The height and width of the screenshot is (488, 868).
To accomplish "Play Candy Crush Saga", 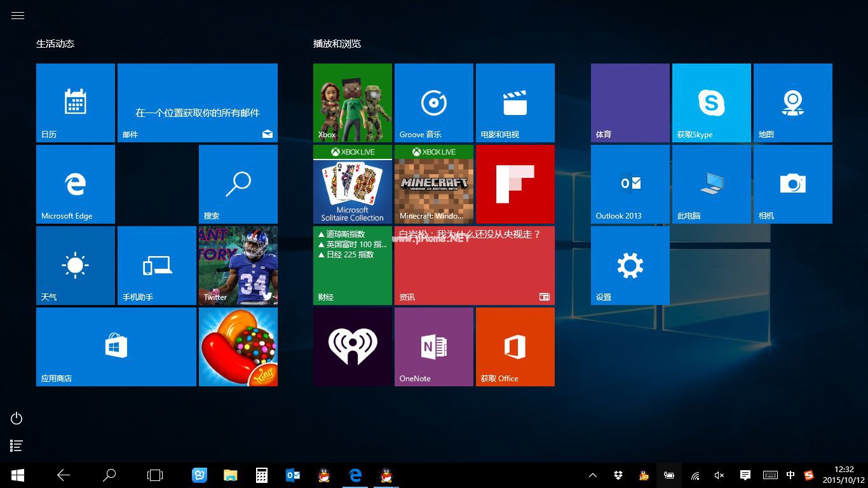I will point(238,346).
